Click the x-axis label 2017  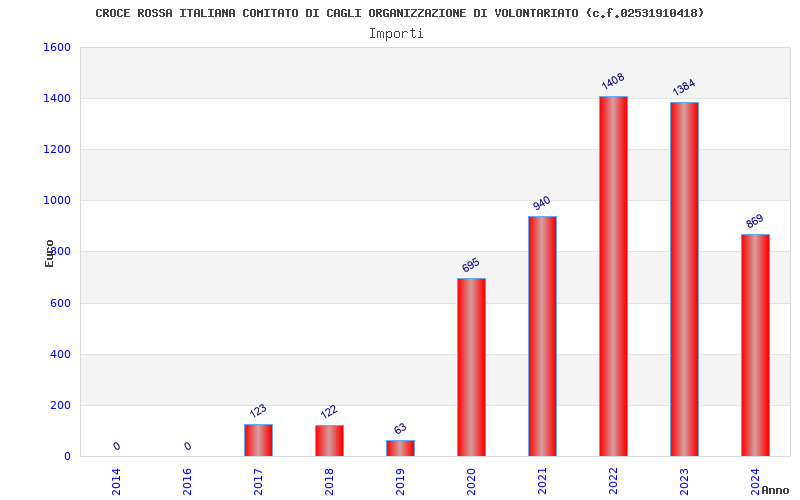pos(258,481)
